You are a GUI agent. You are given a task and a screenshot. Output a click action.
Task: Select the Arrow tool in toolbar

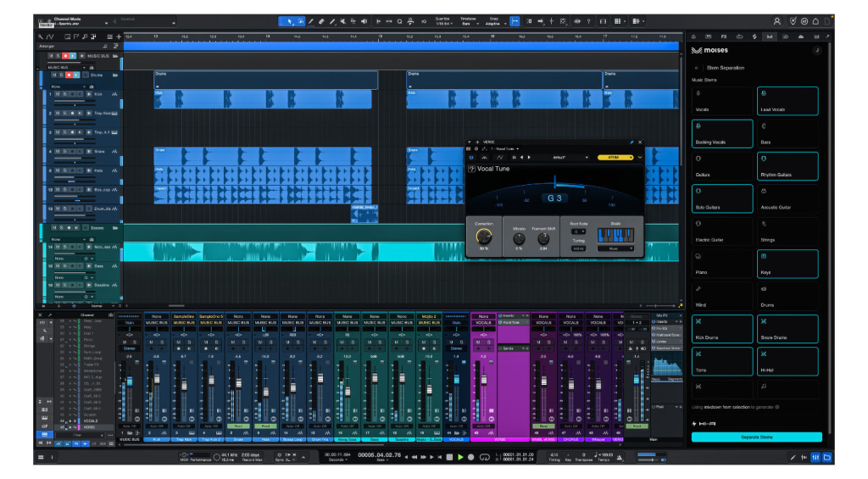[289, 21]
